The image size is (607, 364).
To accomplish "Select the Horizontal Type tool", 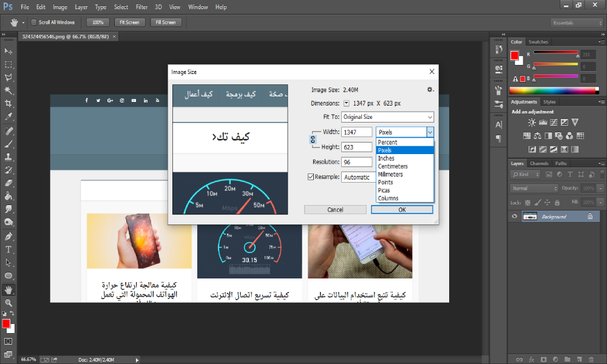I will coord(8,249).
